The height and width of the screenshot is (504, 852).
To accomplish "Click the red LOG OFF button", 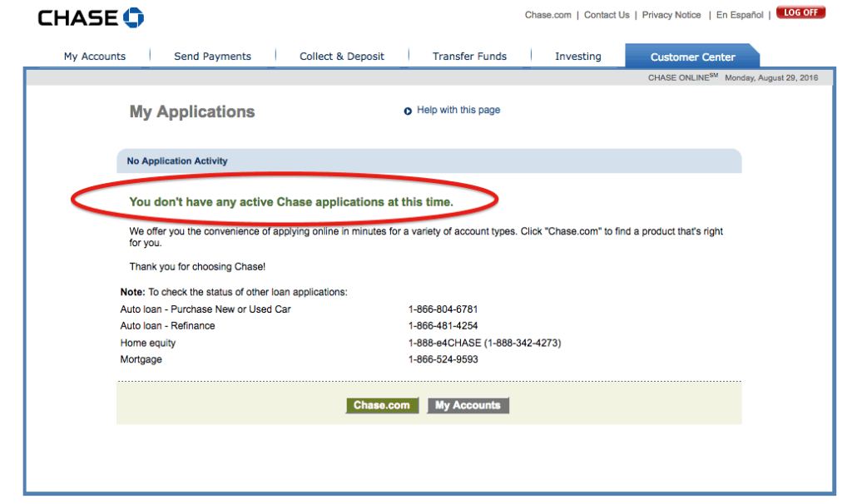I will (x=801, y=12).
